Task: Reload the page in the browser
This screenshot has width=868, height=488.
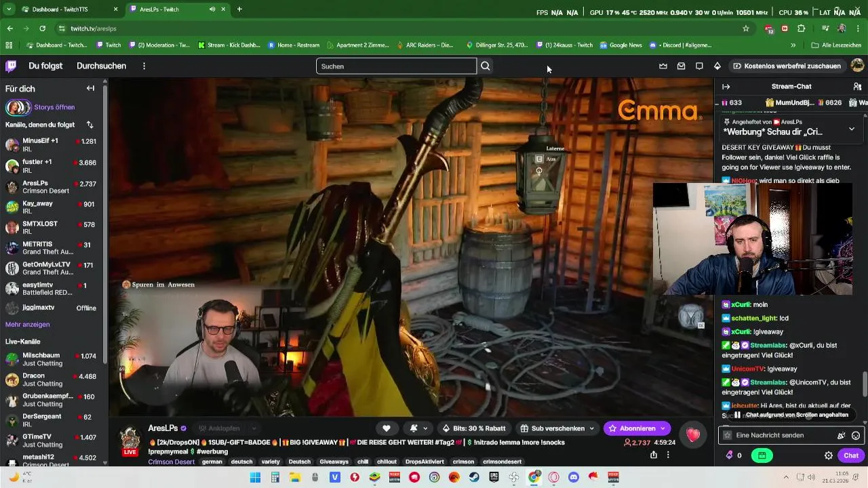Action: [42, 28]
